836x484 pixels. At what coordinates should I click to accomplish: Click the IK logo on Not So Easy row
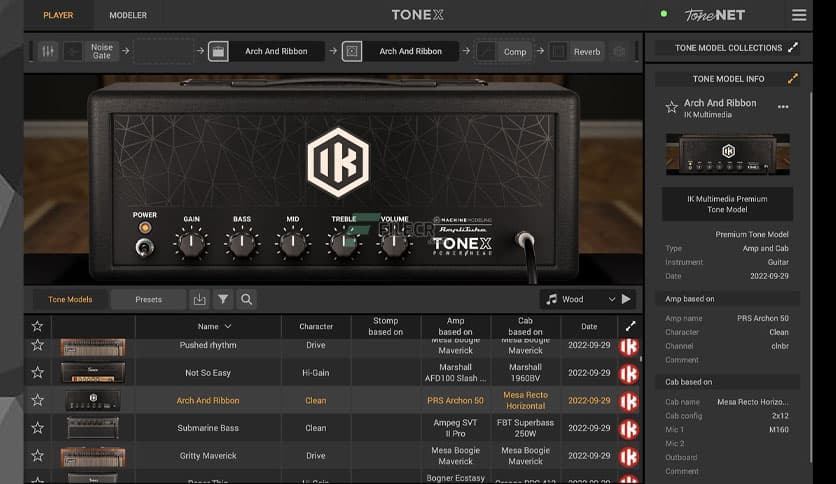point(629,374)
